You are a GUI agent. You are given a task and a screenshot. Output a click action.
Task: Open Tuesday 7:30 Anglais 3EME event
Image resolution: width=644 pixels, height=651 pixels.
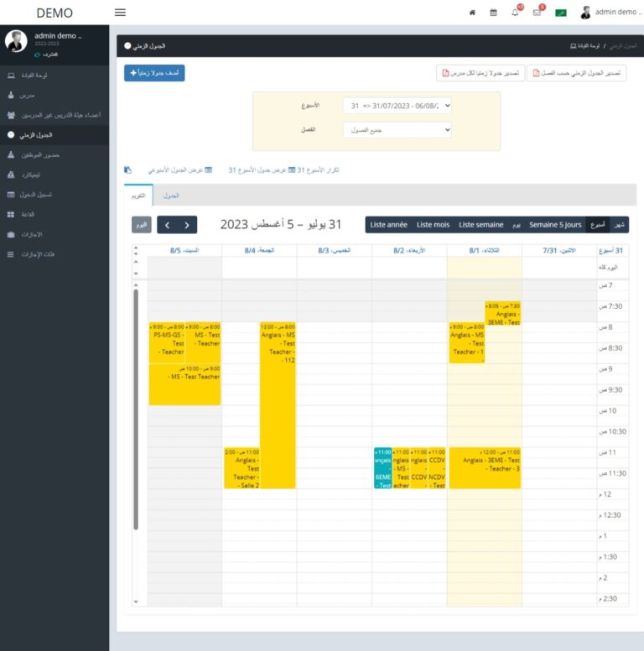click(x=503, y=314)
